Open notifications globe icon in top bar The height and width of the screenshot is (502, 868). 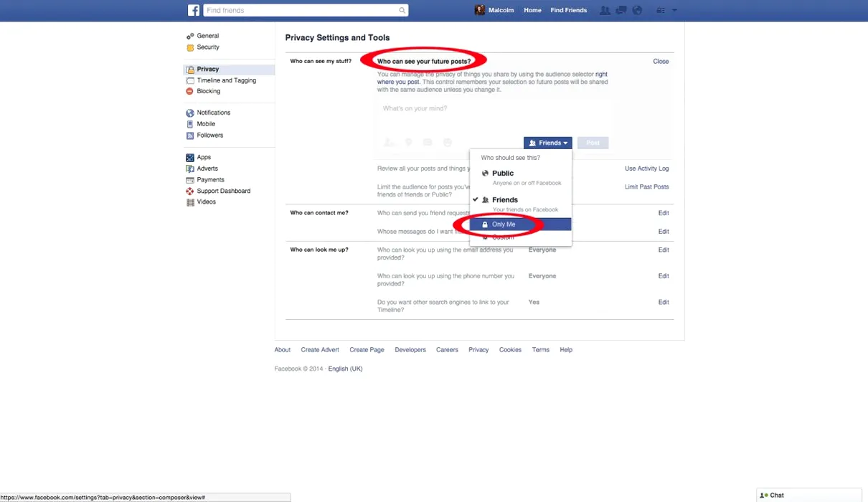coord(637,10)
